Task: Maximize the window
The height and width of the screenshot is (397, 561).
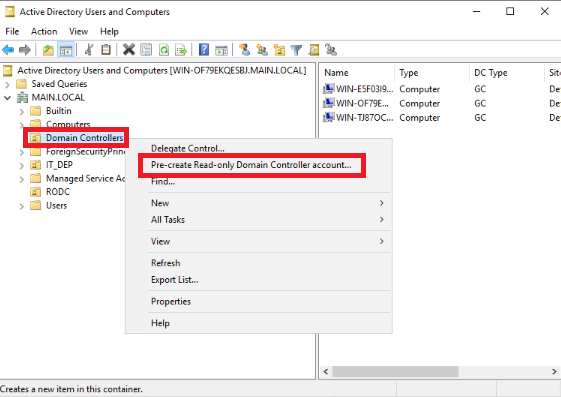Action: pyautogui.click(x=510, y=11)
